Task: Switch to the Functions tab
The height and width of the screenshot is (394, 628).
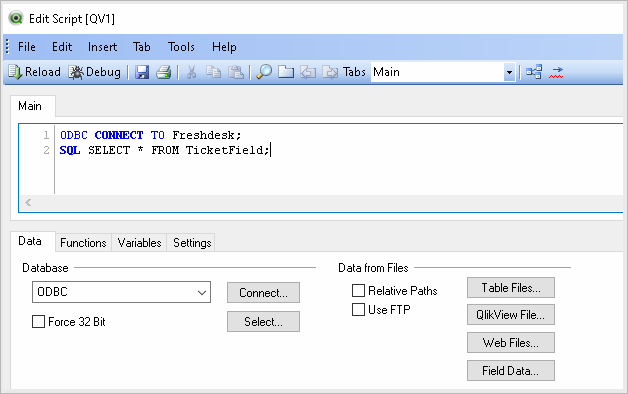Action: [x=83, y=243]
